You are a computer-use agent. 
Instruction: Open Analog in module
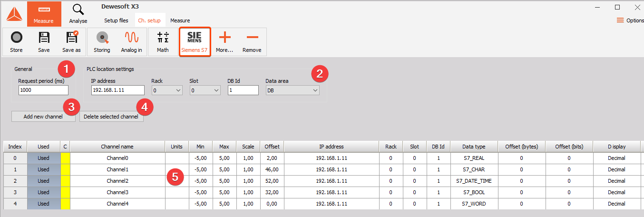click(x=131, y=42)
